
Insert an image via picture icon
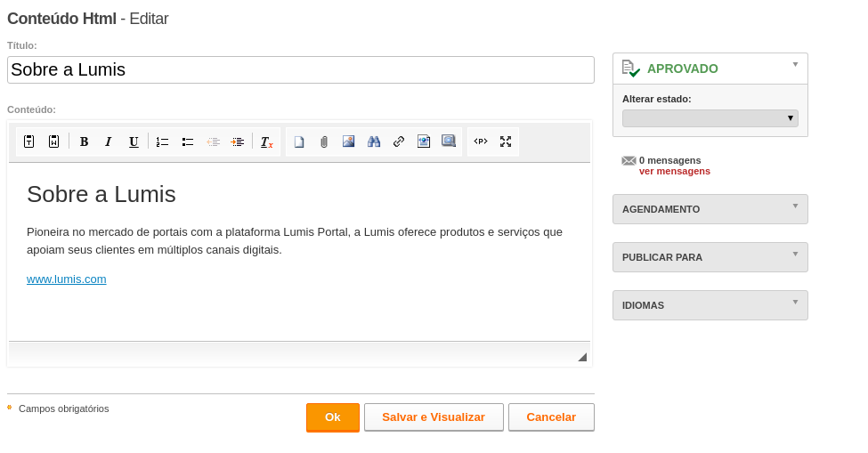pyautogui.click(x=348, y=142)
